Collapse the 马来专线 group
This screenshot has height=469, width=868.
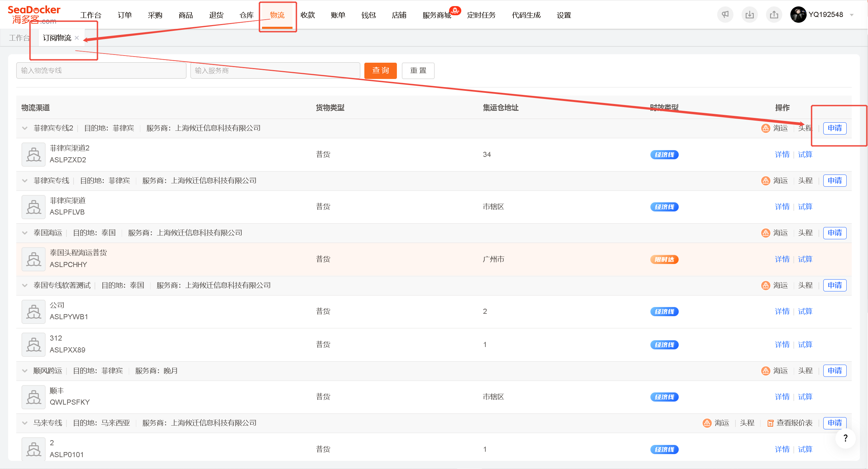(25, 423)
